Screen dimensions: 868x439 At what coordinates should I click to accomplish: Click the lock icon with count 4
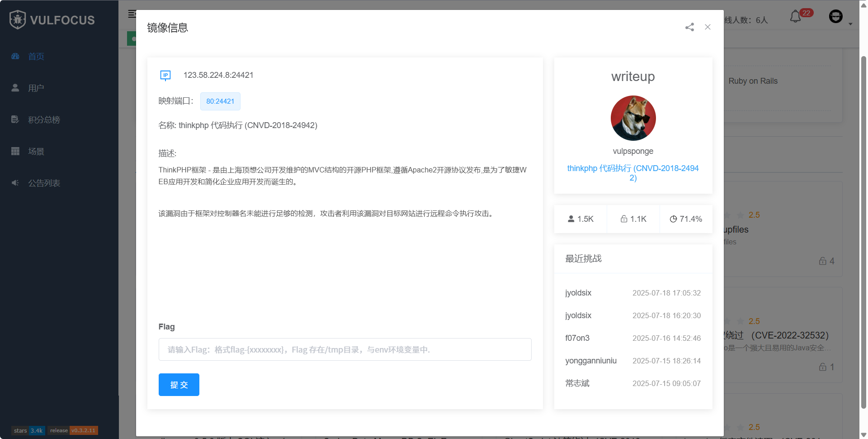pos(823,261)
